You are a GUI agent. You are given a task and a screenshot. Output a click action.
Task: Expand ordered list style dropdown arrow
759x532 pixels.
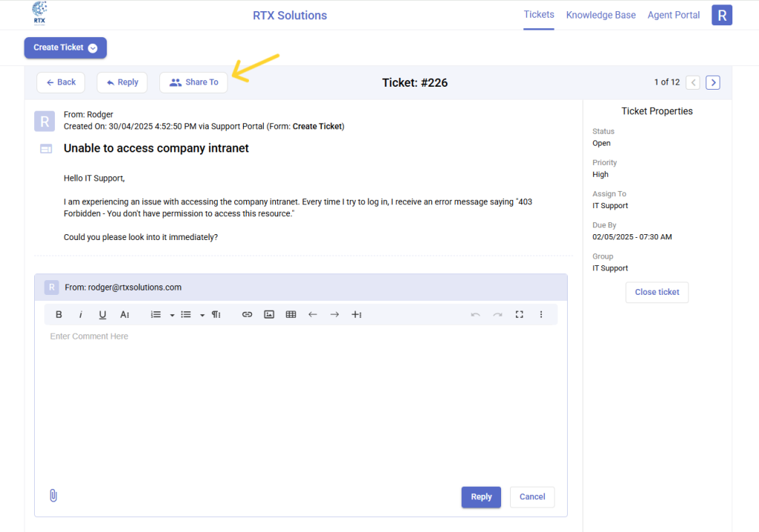[172, 315]
